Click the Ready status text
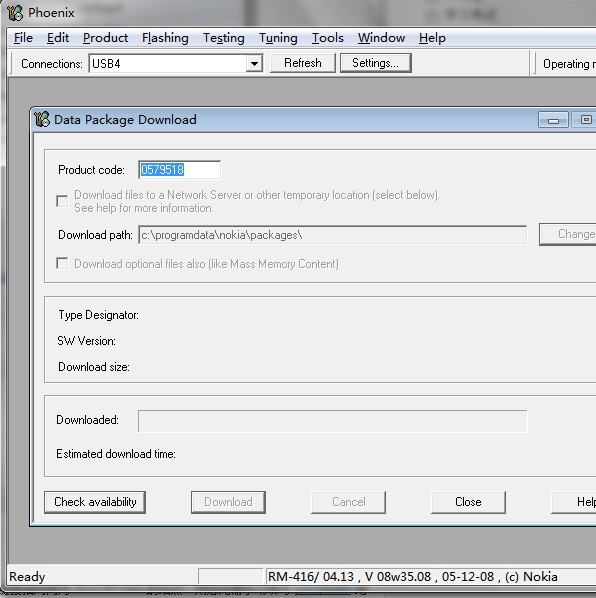This screenshot has height=598, width=596. (x=27, y=577)
